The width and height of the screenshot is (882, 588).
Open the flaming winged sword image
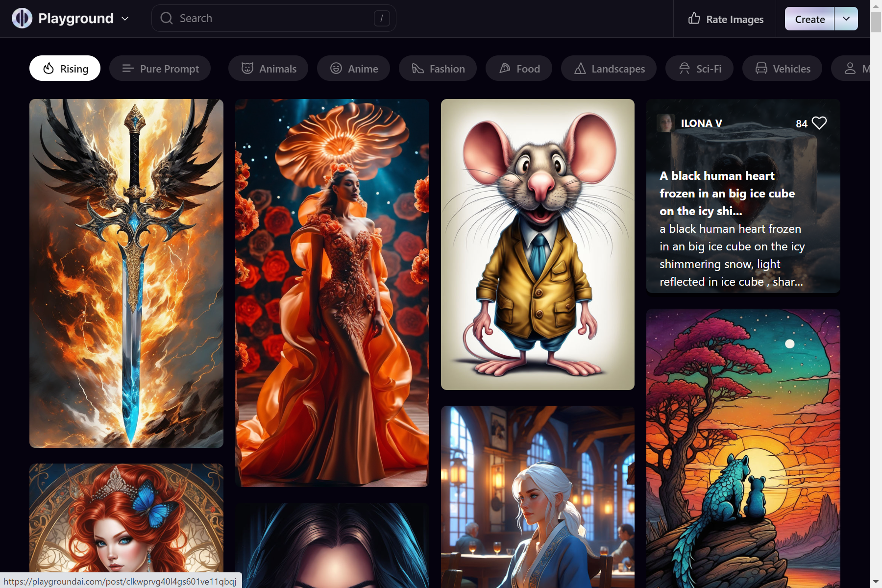(126, 273)
